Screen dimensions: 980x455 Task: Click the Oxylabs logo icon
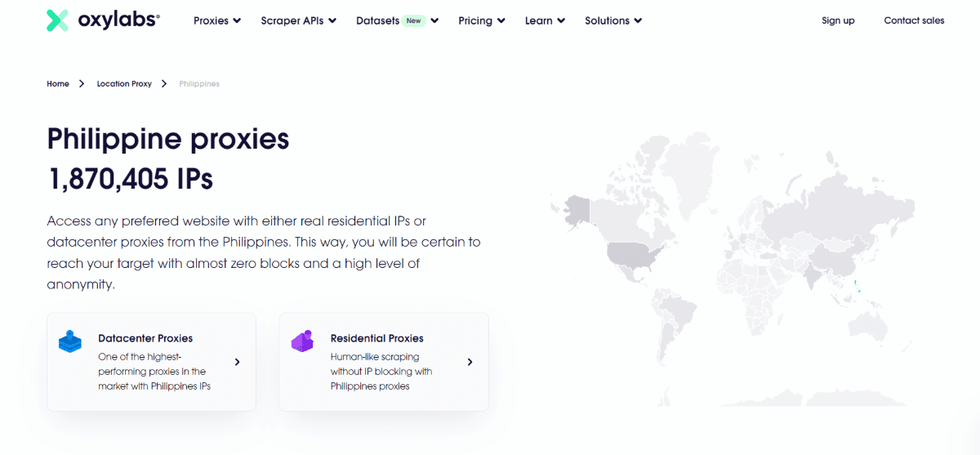pos(58,20)
